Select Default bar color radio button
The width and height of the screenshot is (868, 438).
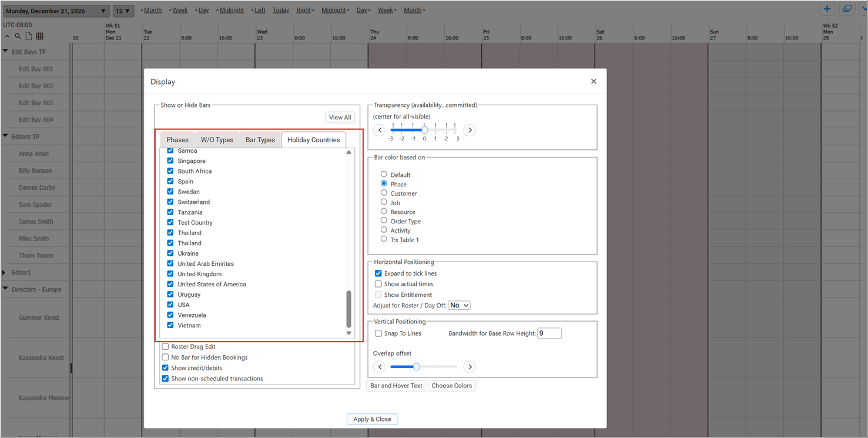pyautogui.click(x=384, y=175)
